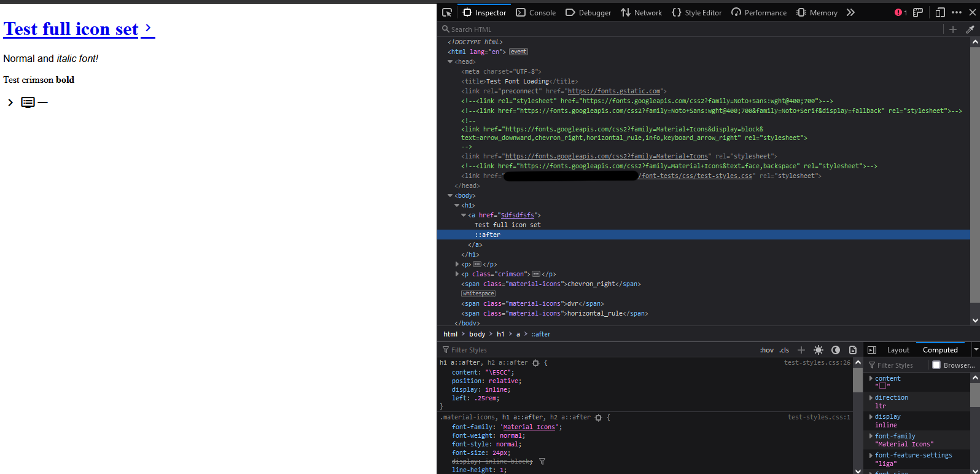The width and height of the screenshot is (980, 474).
Task: Create a new node with plus icon
Action: click(953, 29)
